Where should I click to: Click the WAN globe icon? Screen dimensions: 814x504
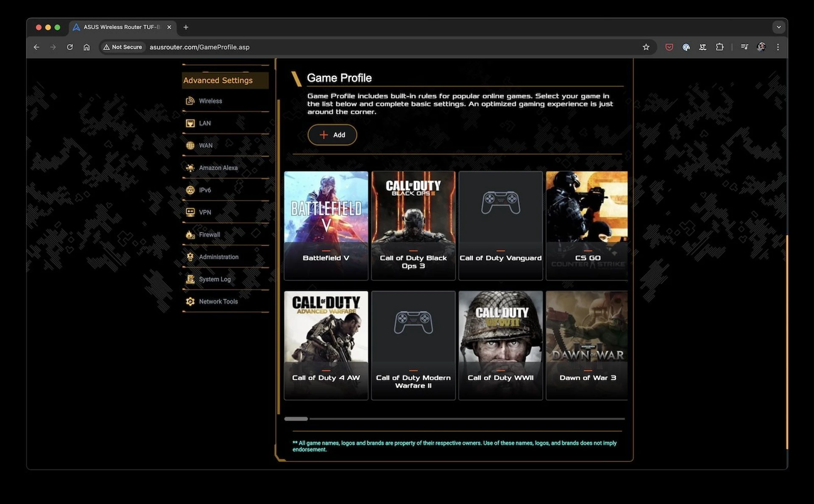coord(190,145)
